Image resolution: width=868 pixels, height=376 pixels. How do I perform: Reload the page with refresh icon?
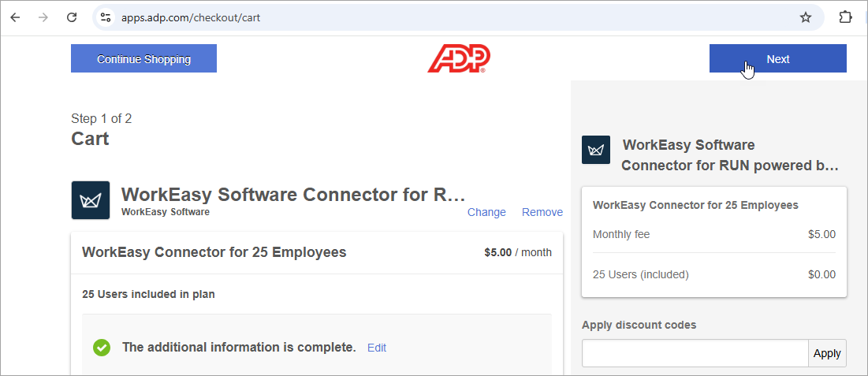coord(72,17)
